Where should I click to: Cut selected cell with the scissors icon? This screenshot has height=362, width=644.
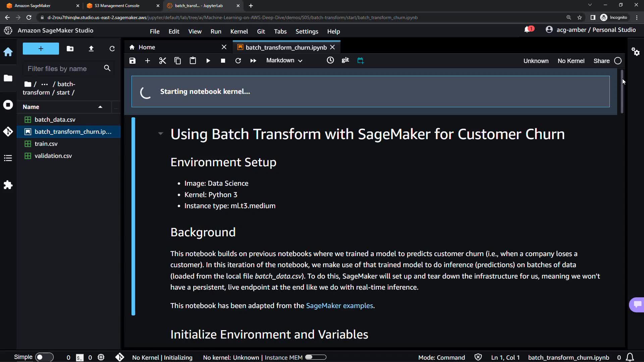(162, 61)
